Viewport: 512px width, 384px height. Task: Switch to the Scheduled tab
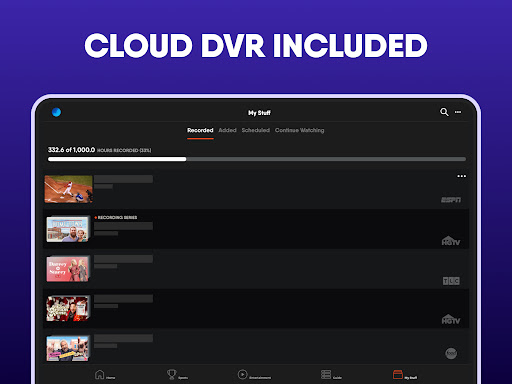[x=256, y=130]
